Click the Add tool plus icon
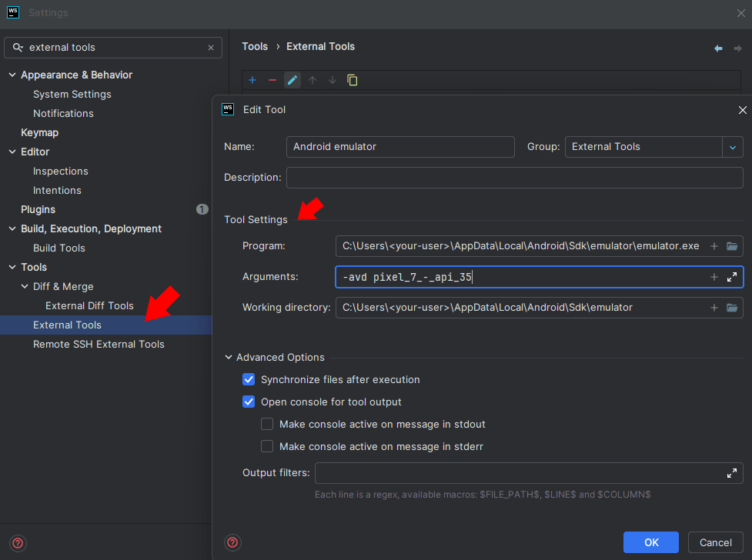The height and width of the screenshot is (560, 752). click(x=252, y=80)
